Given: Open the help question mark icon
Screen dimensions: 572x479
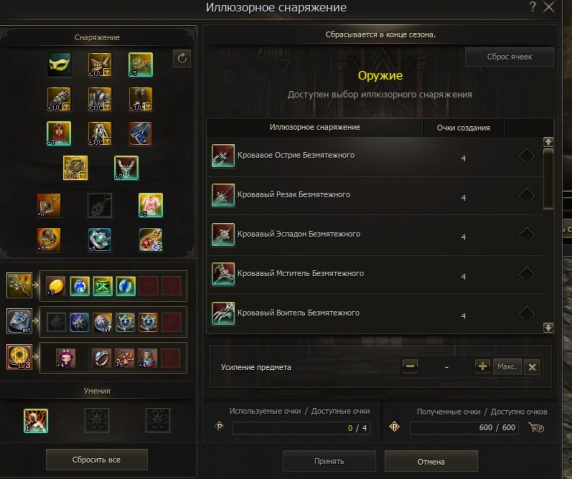Looking at the screenshot, I should pyautogui.click(x=533, y=7).
